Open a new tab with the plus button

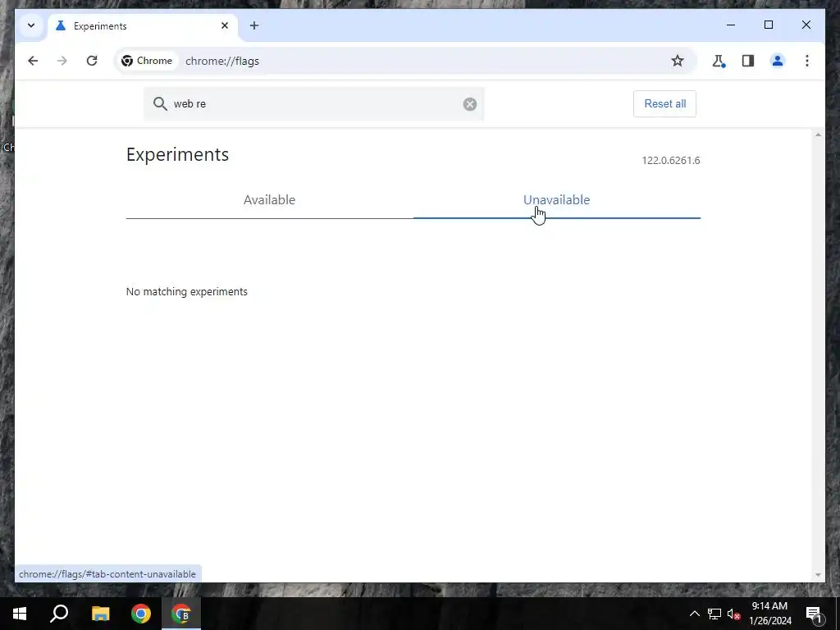pos(254,25)
